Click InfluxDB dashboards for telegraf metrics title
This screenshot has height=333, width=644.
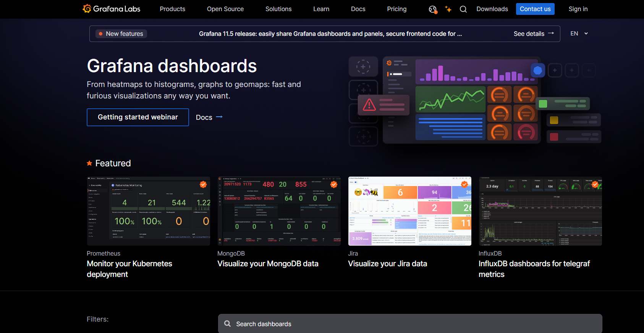[x=534, y=269]
